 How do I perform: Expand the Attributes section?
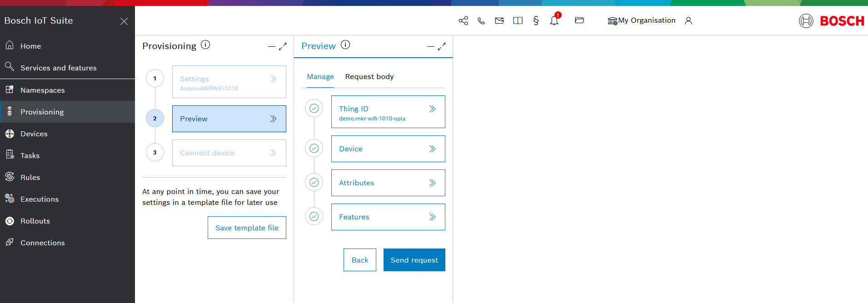coord(388,183)
